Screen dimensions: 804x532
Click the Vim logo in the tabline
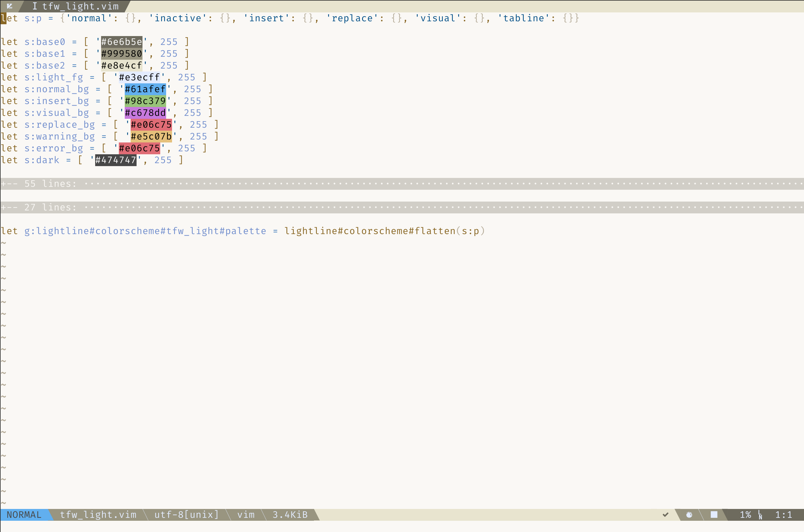pyautogui.click(x=10, y=6)
